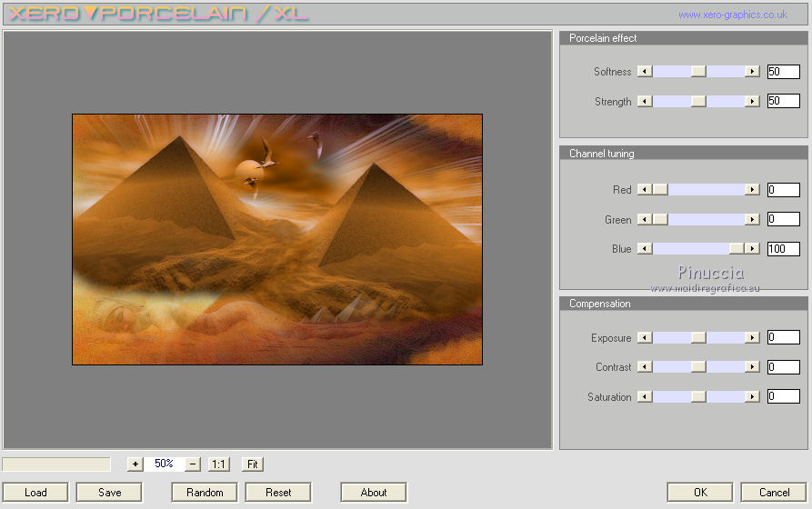
Task: Click Softness slider right arrow
Action: point(752,72)
